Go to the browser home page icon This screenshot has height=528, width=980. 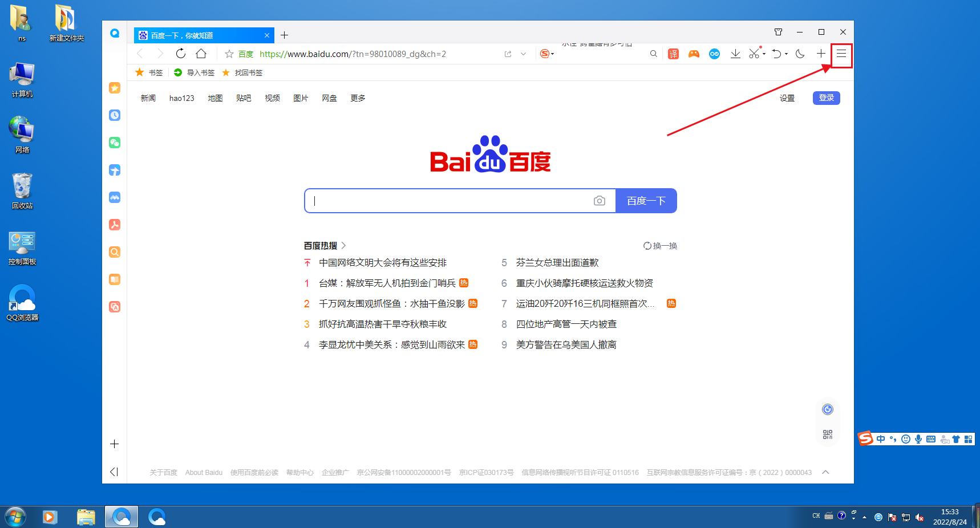201,54
